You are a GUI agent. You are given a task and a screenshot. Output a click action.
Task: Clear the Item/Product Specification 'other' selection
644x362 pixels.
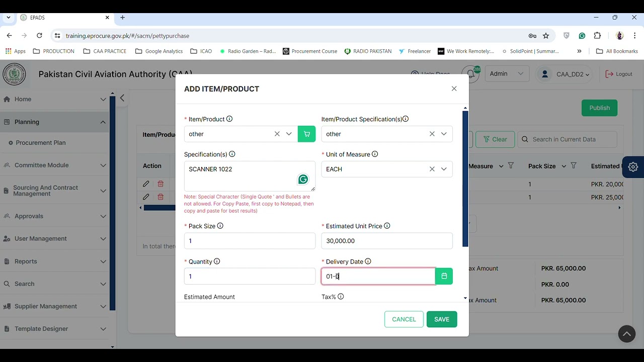[x=432, y=134]
